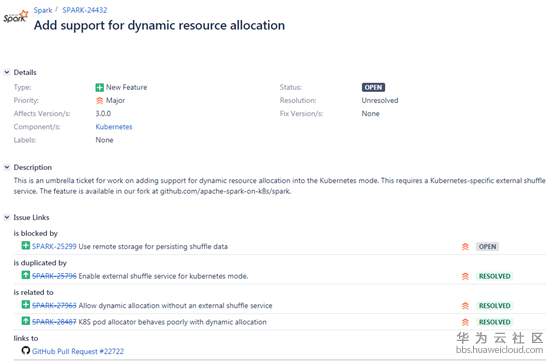The height and width of the screenshot is (364, 554).
Task: Click the issue type icon beside SPARK-25299
Action: coord(25,246)
